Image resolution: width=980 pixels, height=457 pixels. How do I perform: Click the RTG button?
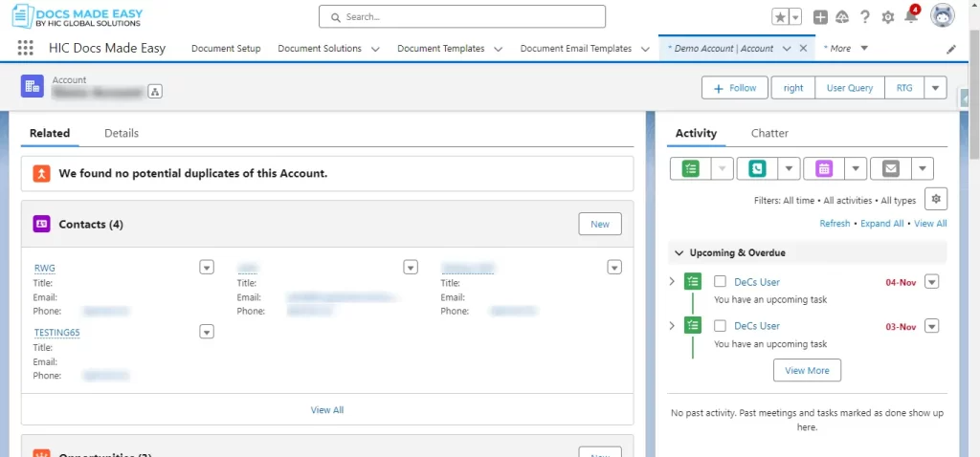904,88
